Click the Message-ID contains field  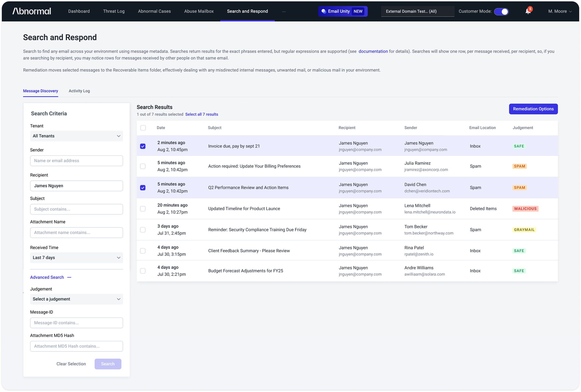coord(77,323)
